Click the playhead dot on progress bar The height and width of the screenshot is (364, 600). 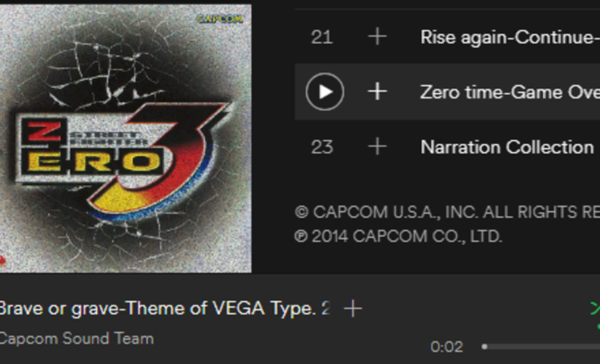[x=485, y=346]
